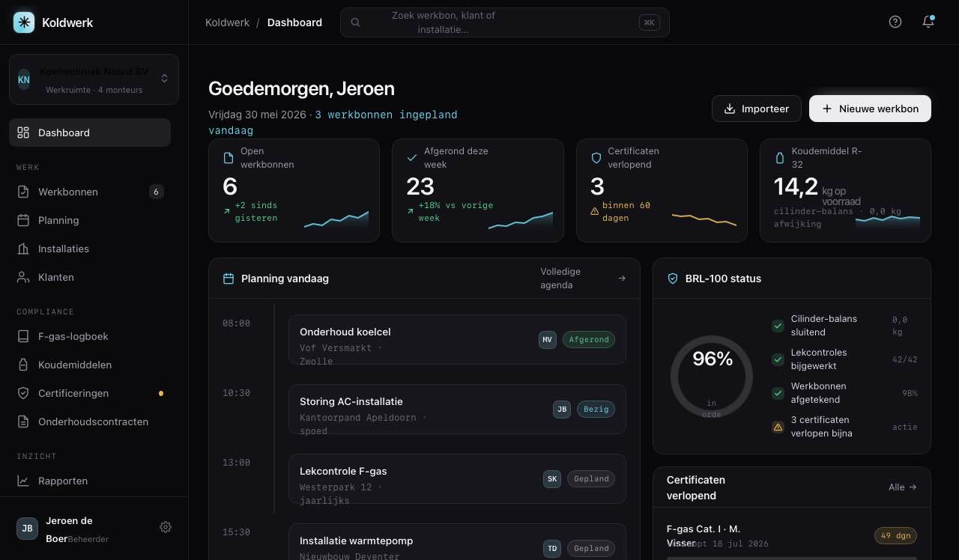This screenshot has height=560, width=959.
Task: Click the 96% compliance progress ring
Action: [x=712, y=377]
